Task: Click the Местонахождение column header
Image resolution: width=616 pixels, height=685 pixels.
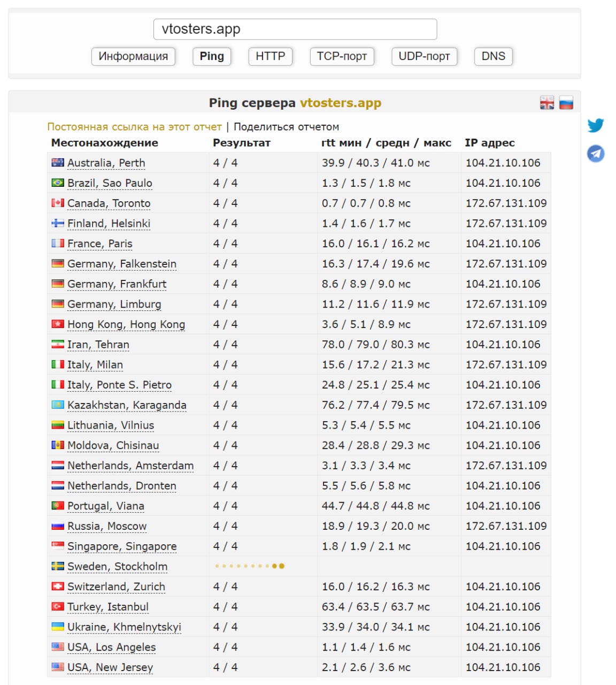Action: (105, 143)
